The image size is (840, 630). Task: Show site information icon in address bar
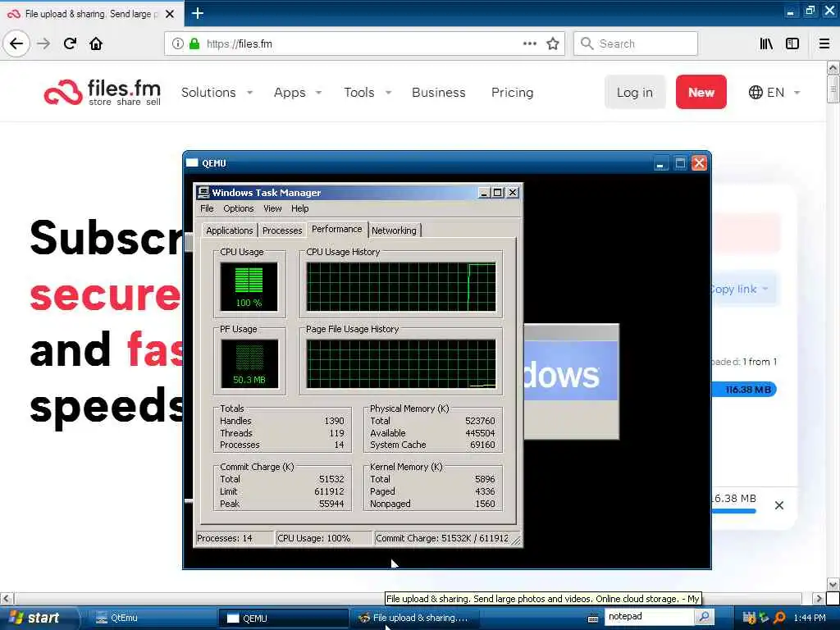(177, 43)
